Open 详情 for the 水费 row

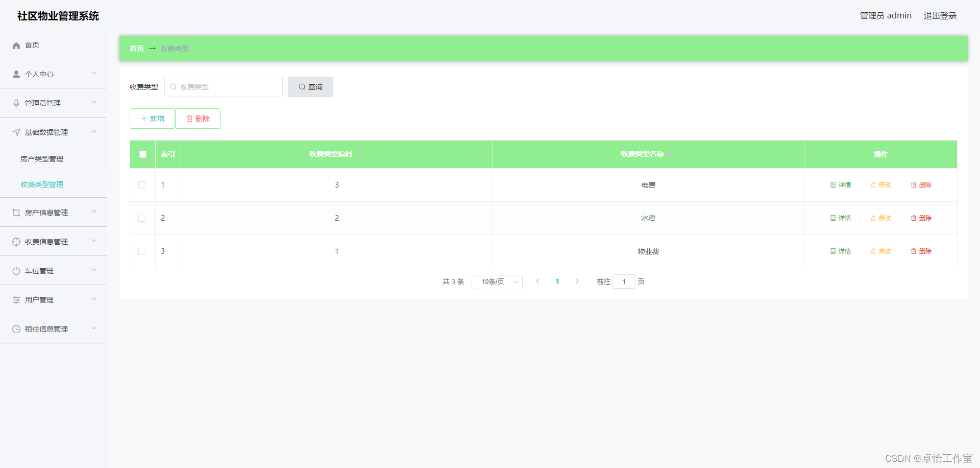[x=841, y=218]
